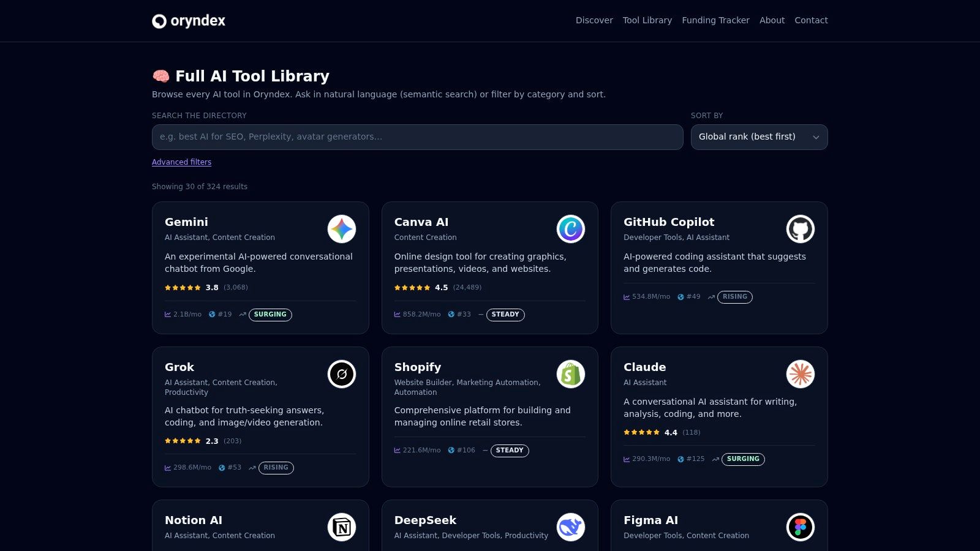Click the Canva AI logo icon

(571, 229)
